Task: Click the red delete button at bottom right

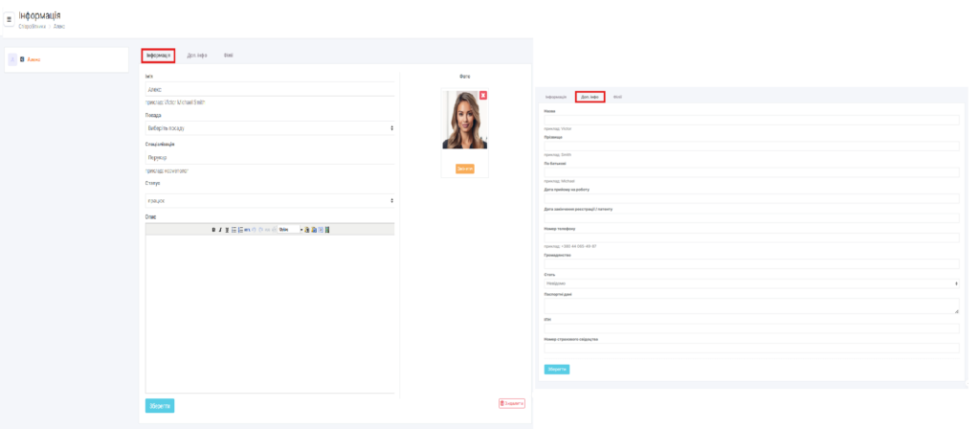Action: (512, 403)
